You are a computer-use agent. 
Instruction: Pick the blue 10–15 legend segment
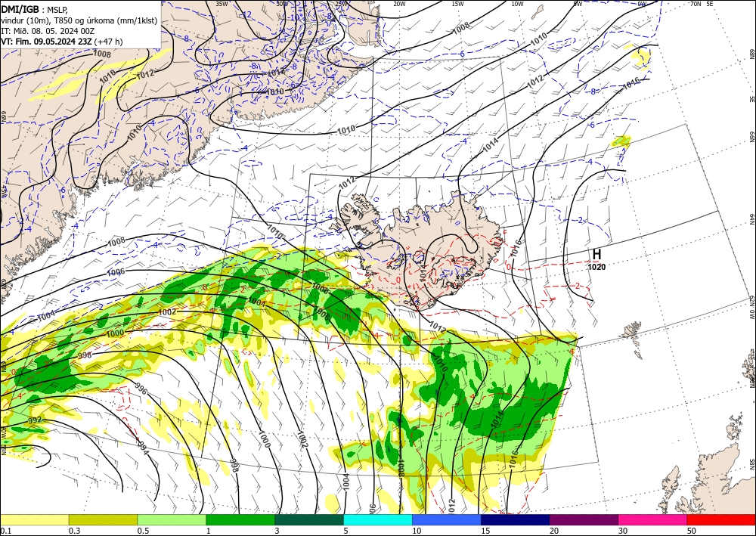coord(447,520)
